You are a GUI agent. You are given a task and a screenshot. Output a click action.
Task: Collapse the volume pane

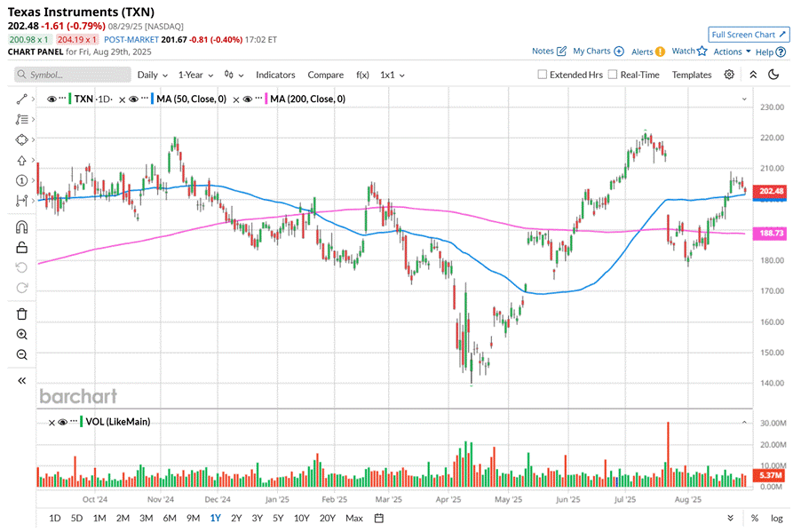pyautogui.click(x=744, y=422)
